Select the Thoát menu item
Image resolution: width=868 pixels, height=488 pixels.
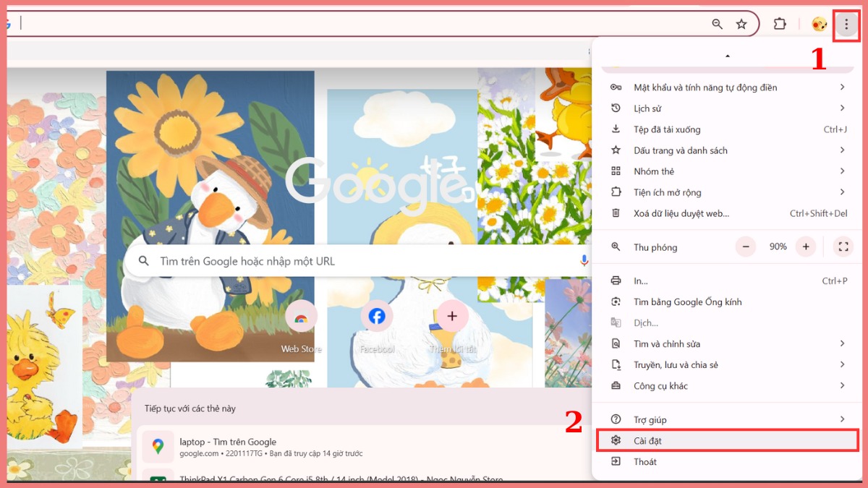point(728,461)
